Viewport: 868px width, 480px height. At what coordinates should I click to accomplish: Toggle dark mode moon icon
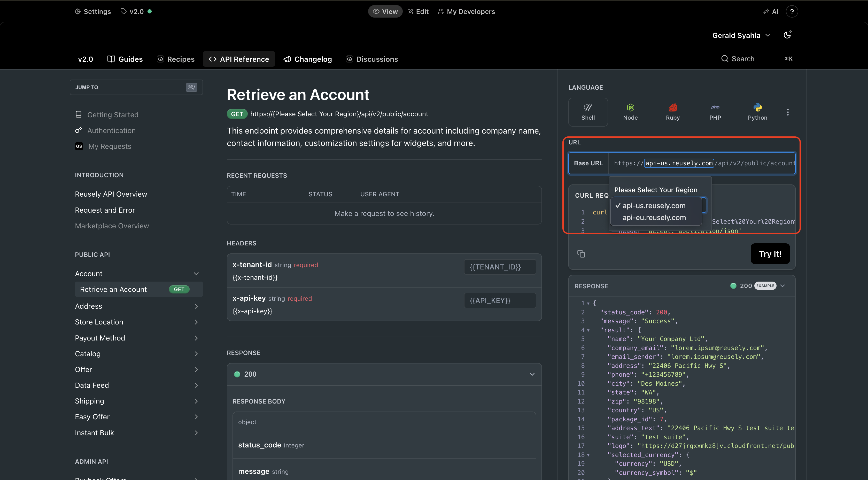click(787, 35)
